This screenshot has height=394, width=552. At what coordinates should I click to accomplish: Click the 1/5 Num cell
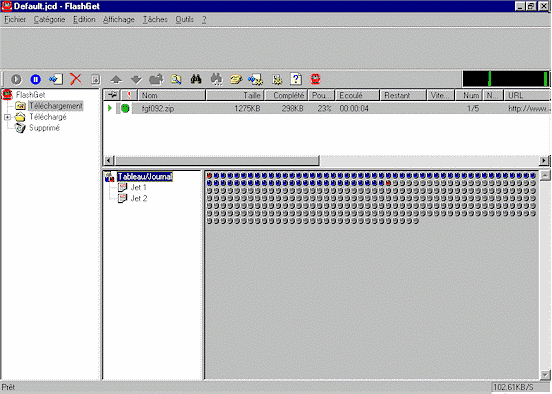473,108
